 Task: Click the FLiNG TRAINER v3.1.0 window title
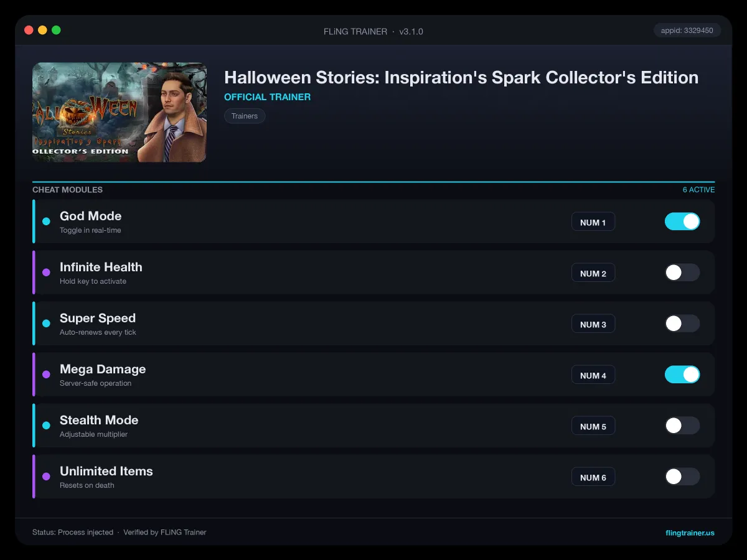click(x=374, y=31)
